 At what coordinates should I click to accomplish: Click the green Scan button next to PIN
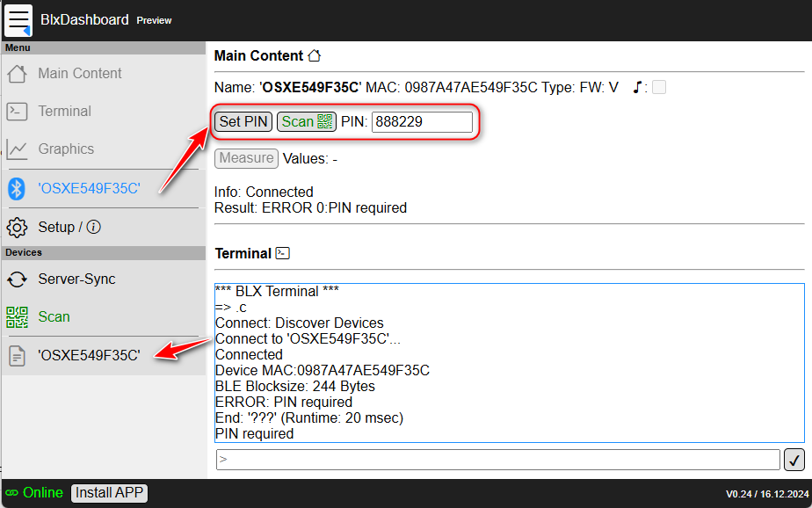click(307, 122)
